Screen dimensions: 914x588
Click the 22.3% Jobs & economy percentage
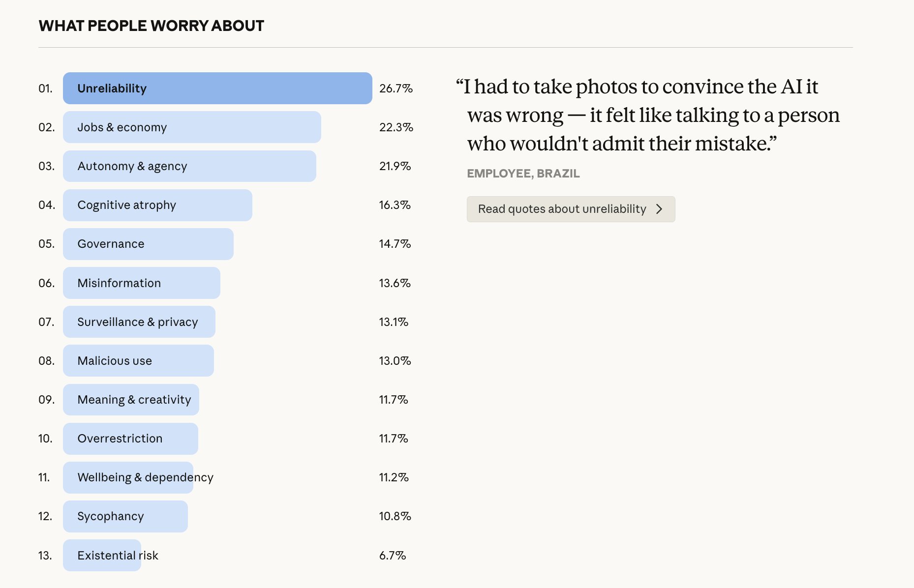(396, 127)
